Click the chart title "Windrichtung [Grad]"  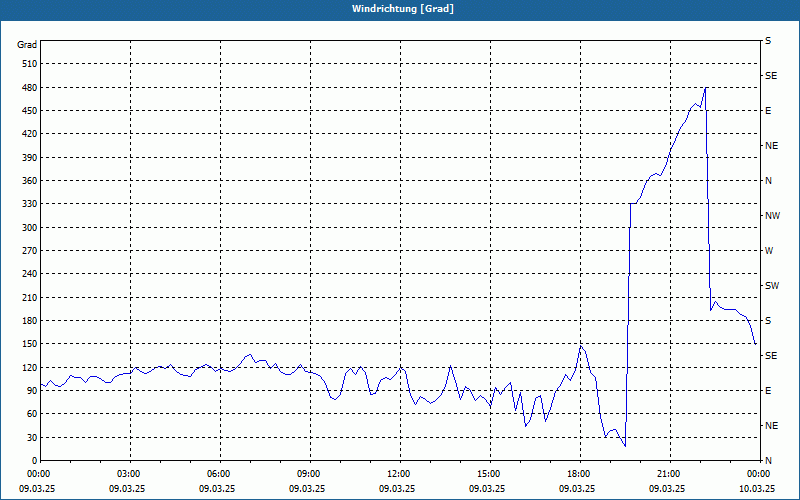pos(403,9)
